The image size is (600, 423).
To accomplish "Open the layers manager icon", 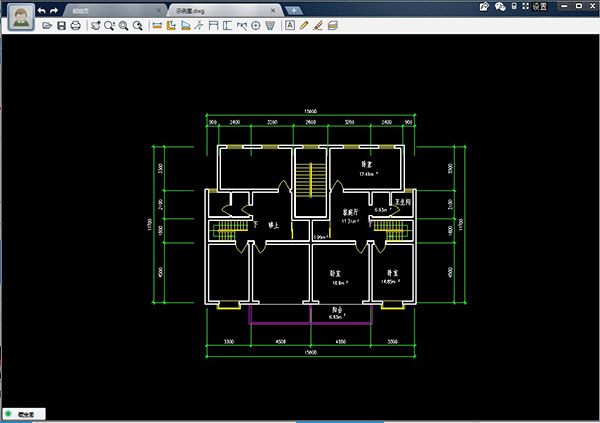I will click(x=333, y=26).
